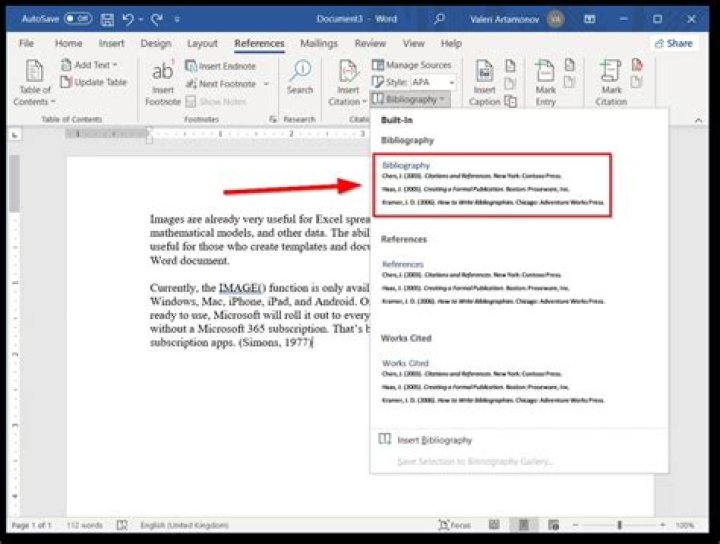This screenshot has height=544, width=720.
Task: Click the Update Table of Authorities icon
Action: (x=637, y=82)
